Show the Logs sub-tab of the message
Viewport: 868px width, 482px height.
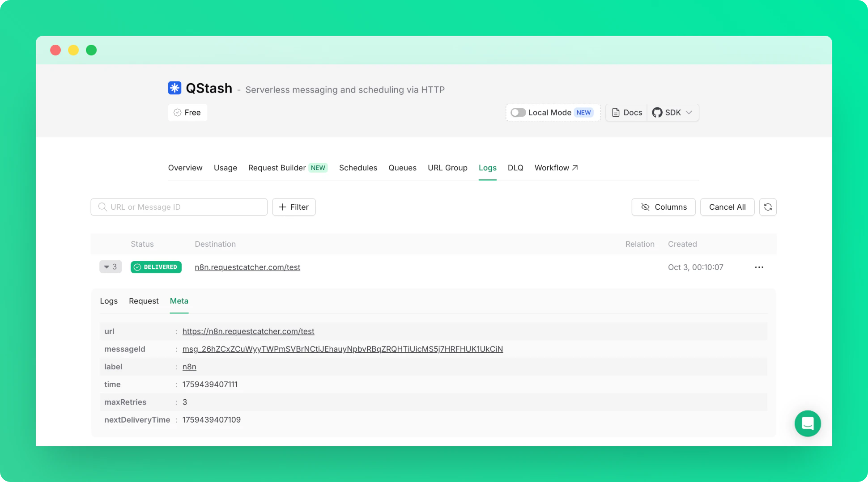(109, 301)
